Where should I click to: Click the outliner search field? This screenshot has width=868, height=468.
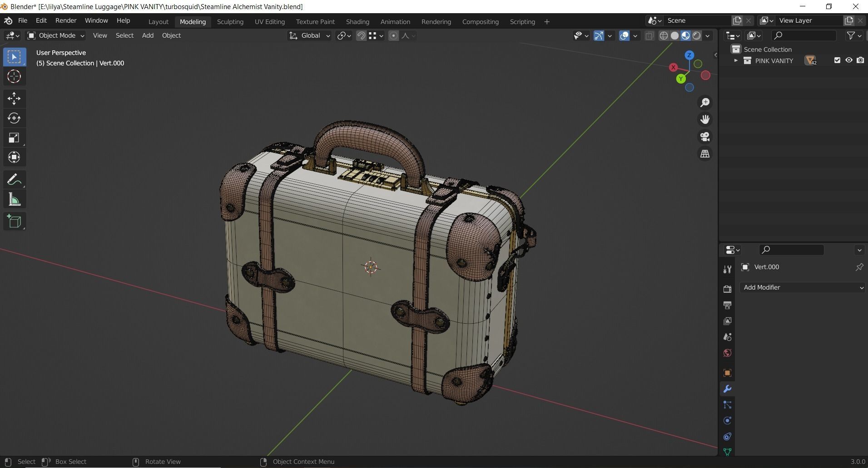(x=804, y=36)
